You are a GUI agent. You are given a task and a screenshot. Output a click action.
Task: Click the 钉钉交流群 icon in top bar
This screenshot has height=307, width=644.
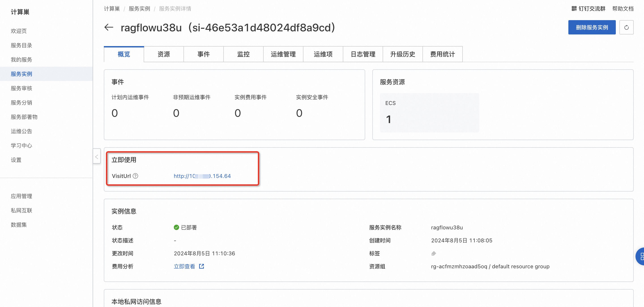click(x=574, y=8)
